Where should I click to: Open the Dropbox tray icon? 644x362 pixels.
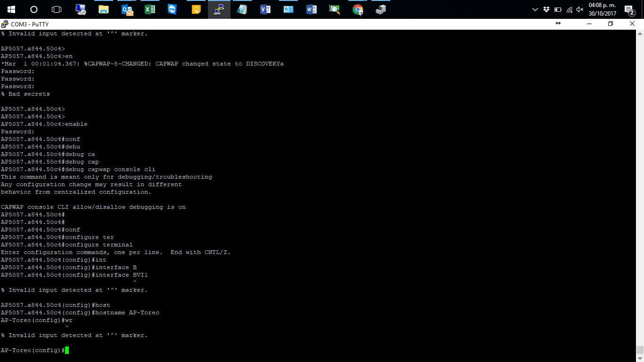tap(546, 9)
